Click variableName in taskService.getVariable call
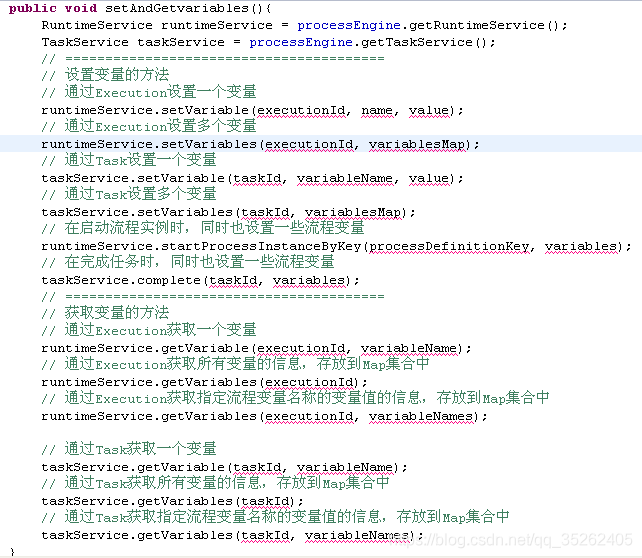Viewport: 642px width, 558px height. [345, 468]
